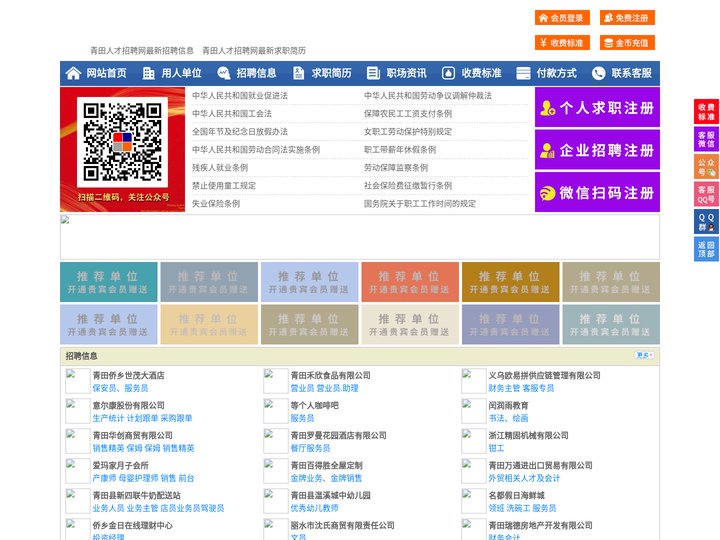The height and width of the screenshot is (540, 720).
Task: Open 青田罗曼花园酒店有限公司 listing
Action: pyautogui.click(x=338, y=435)
